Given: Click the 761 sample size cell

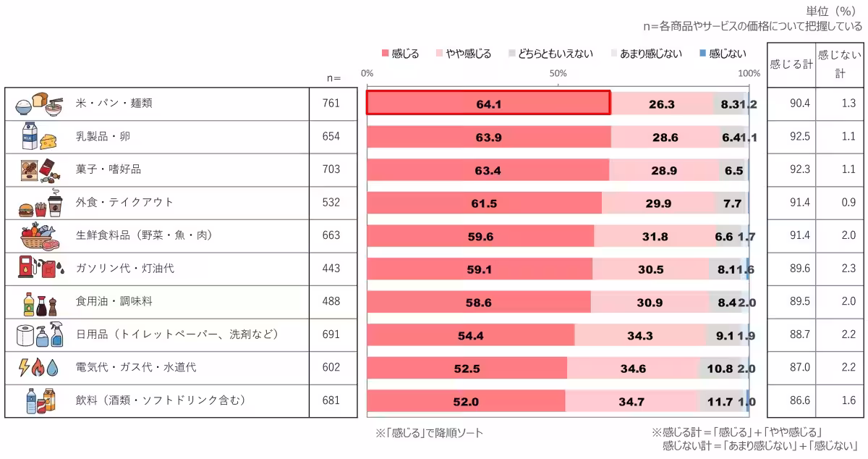Looking at the screenshot, I should coord(331,104).
